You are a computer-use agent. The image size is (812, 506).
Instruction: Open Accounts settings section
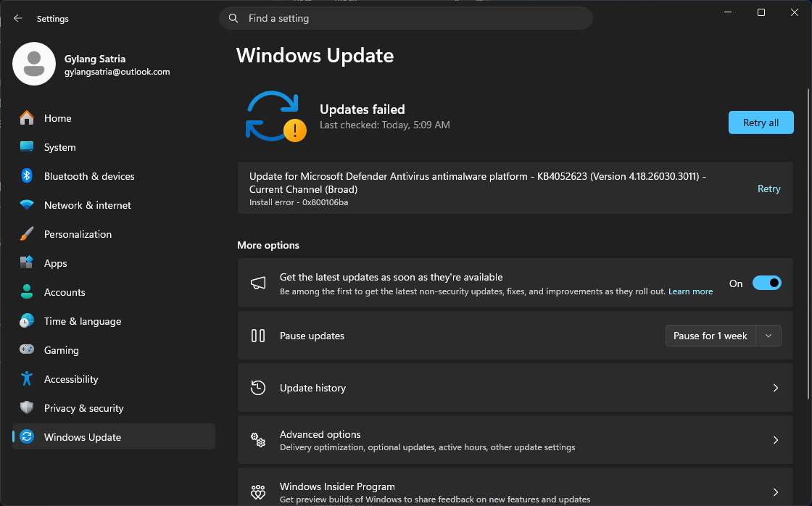pyautogui.click(x=65, y=292)
